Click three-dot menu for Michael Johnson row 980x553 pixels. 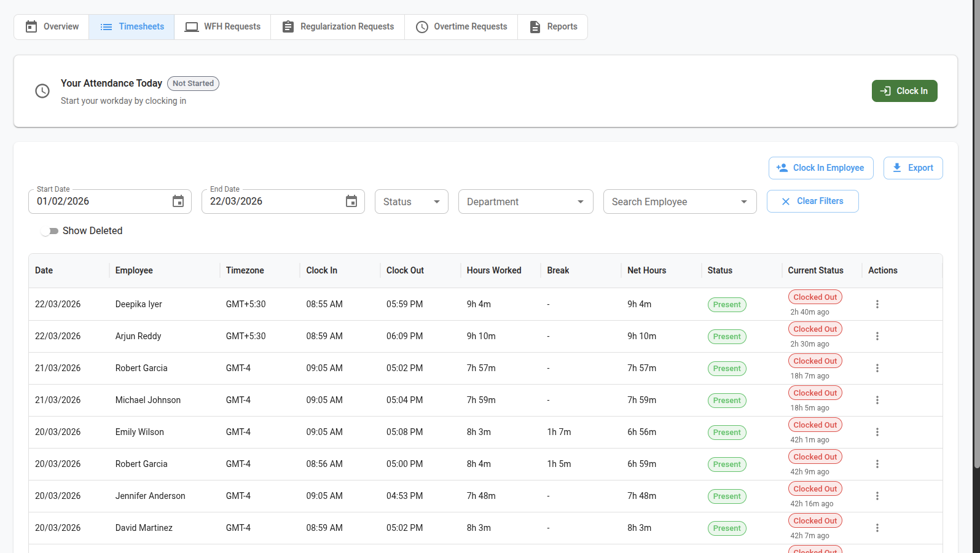[x=877, y=400]
